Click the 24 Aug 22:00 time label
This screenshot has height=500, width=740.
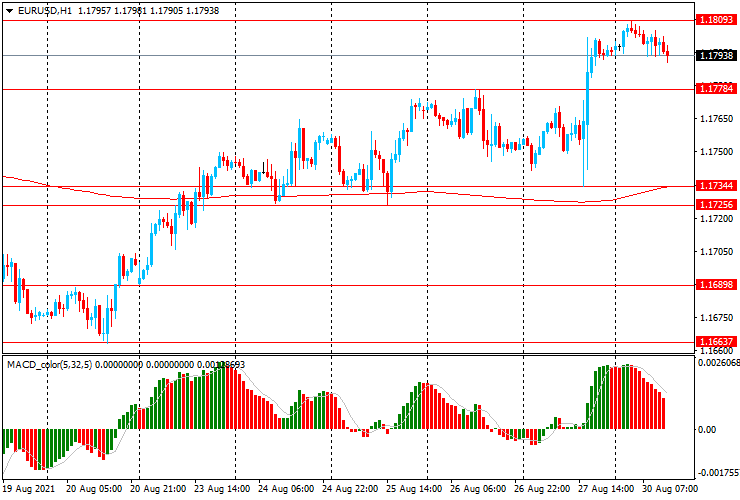coord(350,489)
